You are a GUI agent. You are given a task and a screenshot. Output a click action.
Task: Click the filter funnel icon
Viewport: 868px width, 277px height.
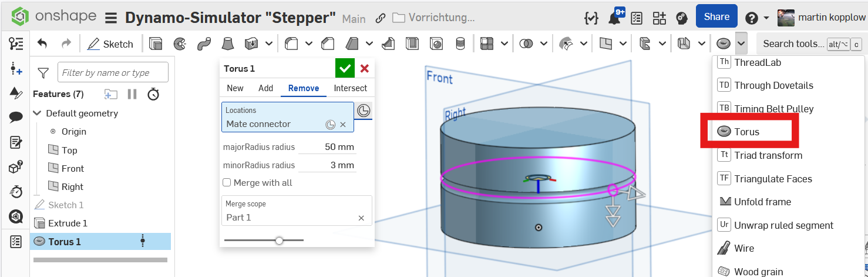pos(43,73)
